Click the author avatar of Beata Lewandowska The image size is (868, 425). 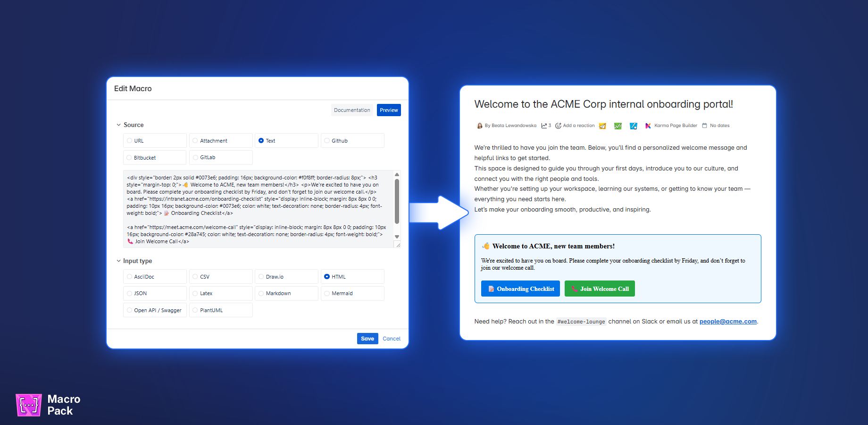click(x=479, y=126)
